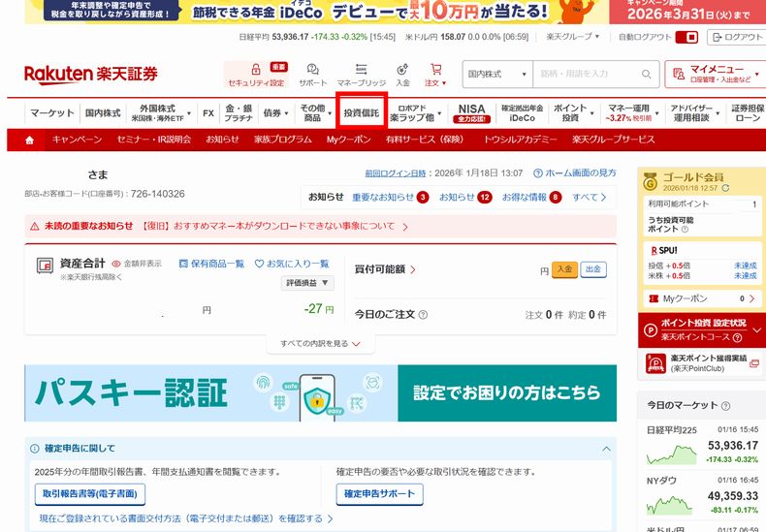Viewport: 766px width, 532px height.
Task: Open the NISA tab
Action: pyautogui.click(x=471, y=112)
